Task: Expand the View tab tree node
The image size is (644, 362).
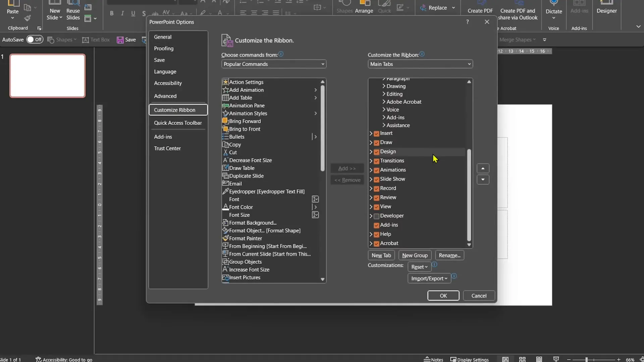Action: coord(371,207)
